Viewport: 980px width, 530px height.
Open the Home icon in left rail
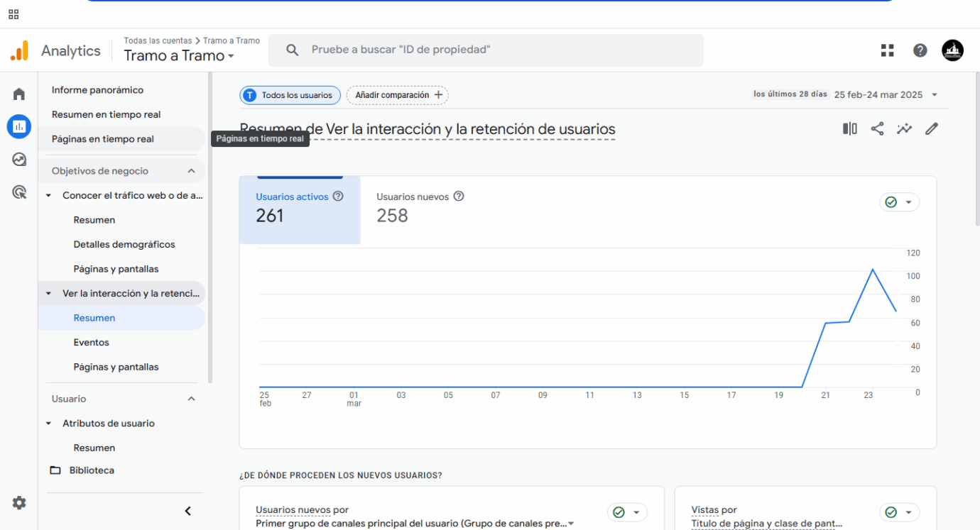tap(19, 94)
